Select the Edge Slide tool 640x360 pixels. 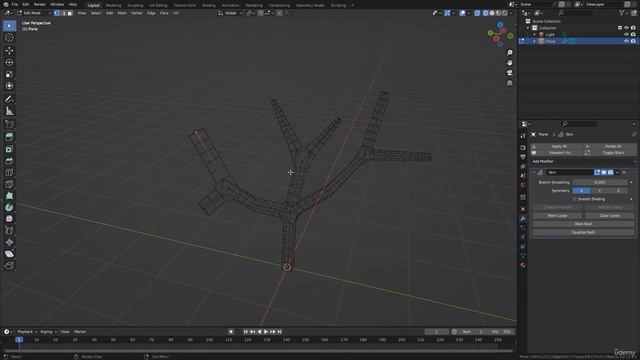[x=9, y=231]
